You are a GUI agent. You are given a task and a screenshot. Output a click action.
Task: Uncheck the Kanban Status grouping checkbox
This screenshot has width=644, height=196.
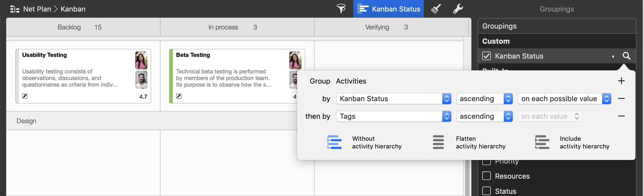[x=487, y=56]
